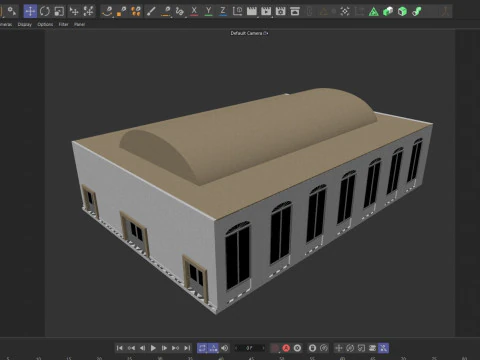Click the Default Camera label

247,33
